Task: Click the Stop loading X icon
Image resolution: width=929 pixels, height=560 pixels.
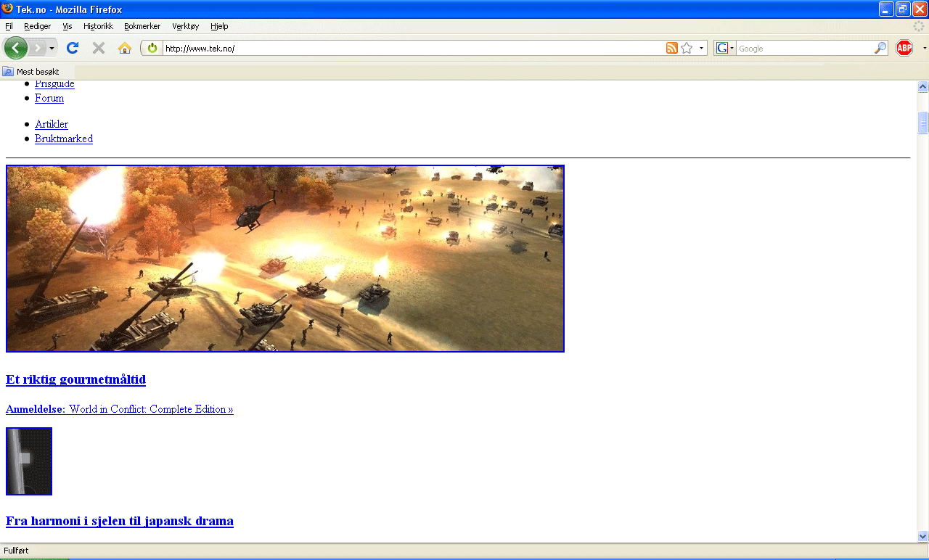Action: 99,48
